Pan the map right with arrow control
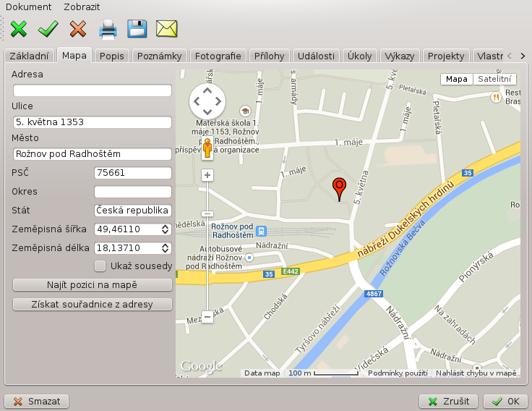532x411 pixels. pos(218,101)
